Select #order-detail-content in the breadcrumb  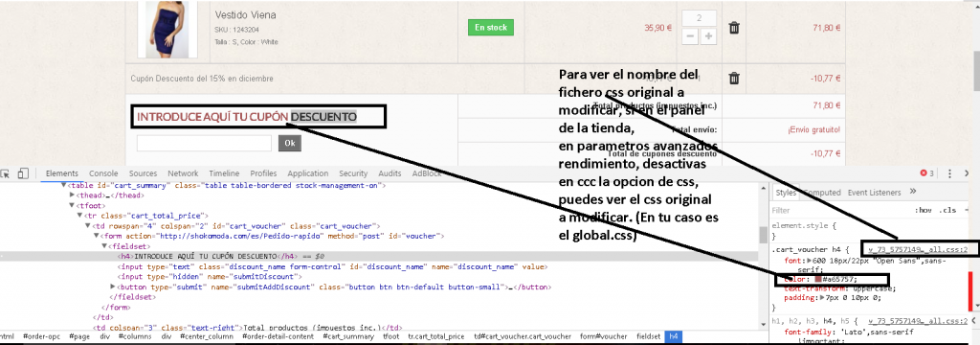click(278, 337)
